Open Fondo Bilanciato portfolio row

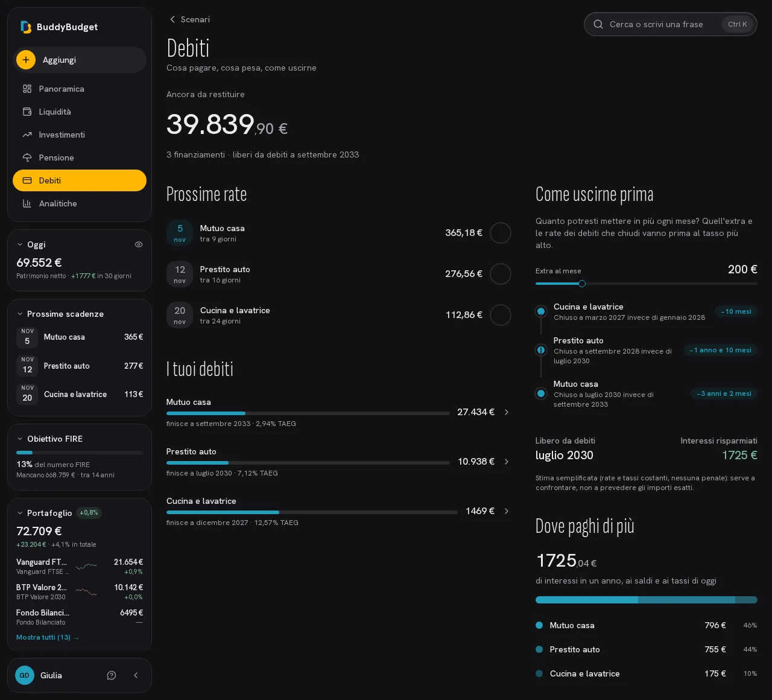[80, 617]
